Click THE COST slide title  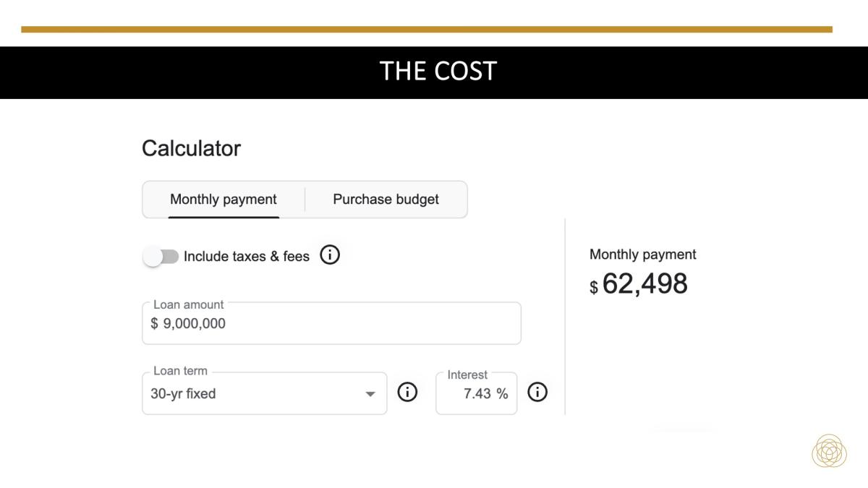click(x=438, y=72)
